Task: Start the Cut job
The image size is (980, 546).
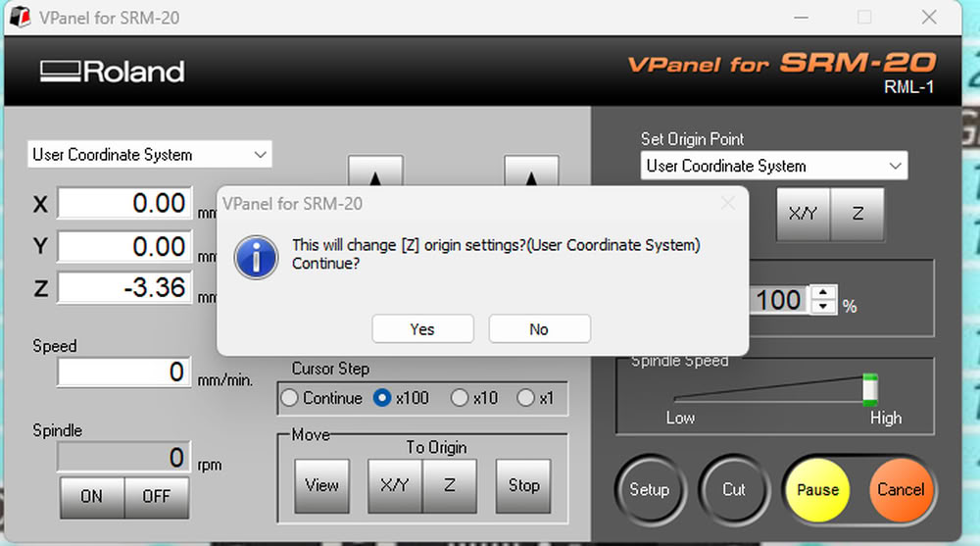Action: 734,490
